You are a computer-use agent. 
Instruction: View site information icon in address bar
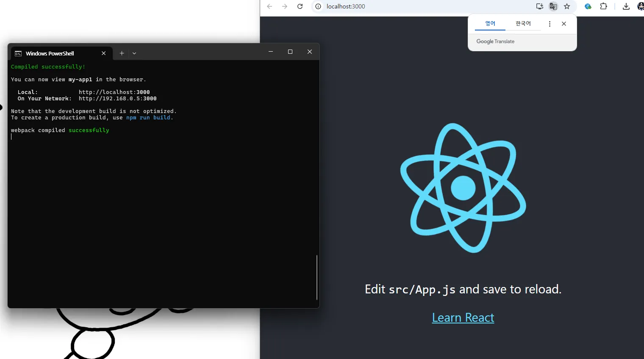tap(318, 6)
